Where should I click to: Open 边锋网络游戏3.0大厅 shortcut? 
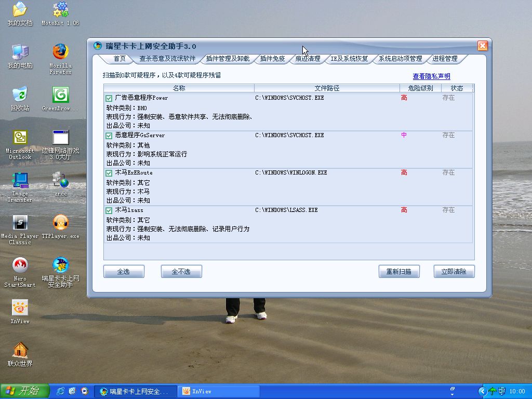pos(60,144)
